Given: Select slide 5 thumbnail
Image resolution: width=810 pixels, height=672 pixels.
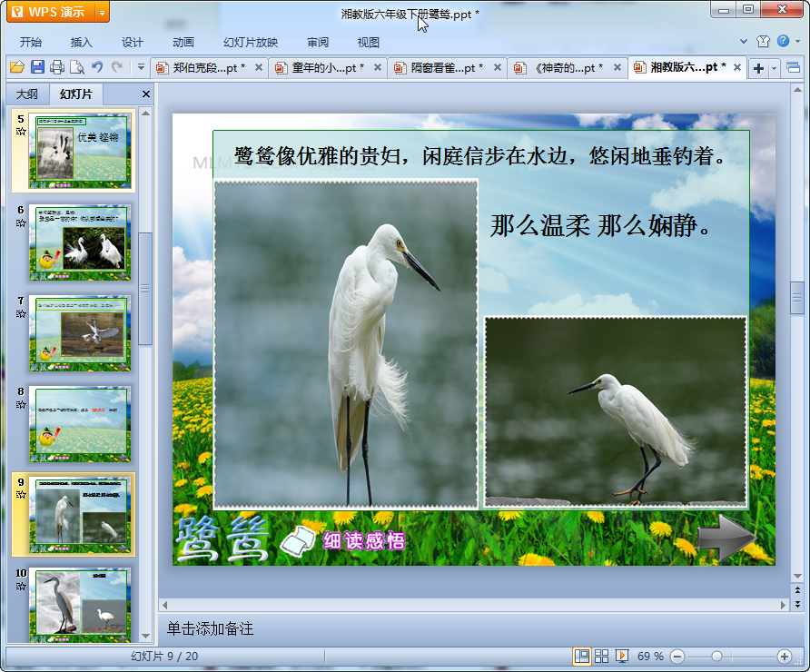Looking at the screenshot, I should (x=80, y=152).
